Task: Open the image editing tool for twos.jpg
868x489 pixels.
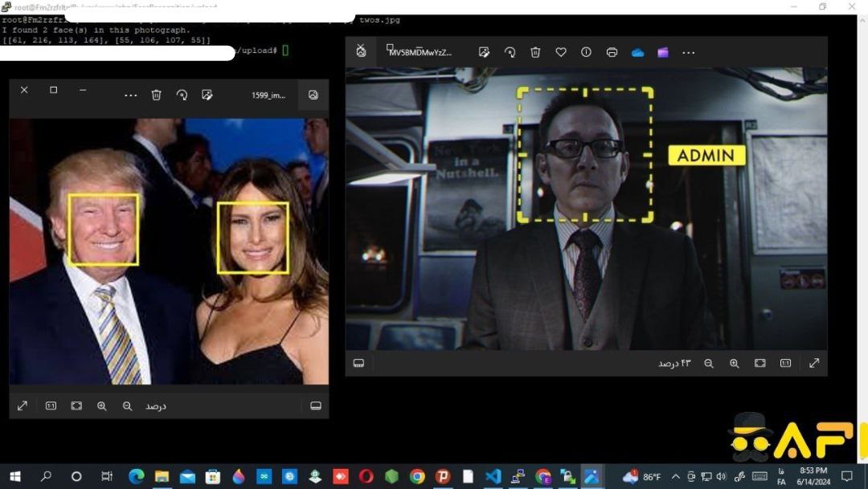Action: (485, 52)
